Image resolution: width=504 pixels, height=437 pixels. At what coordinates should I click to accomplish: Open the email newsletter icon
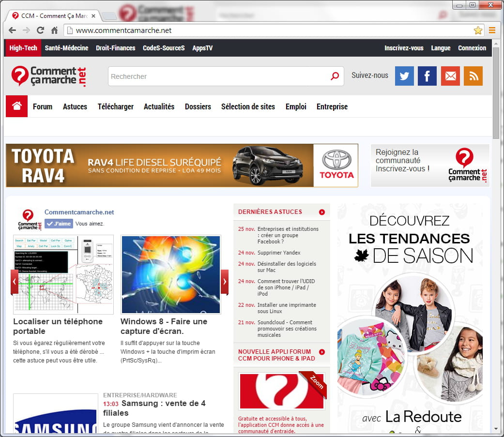pos(450,76)
